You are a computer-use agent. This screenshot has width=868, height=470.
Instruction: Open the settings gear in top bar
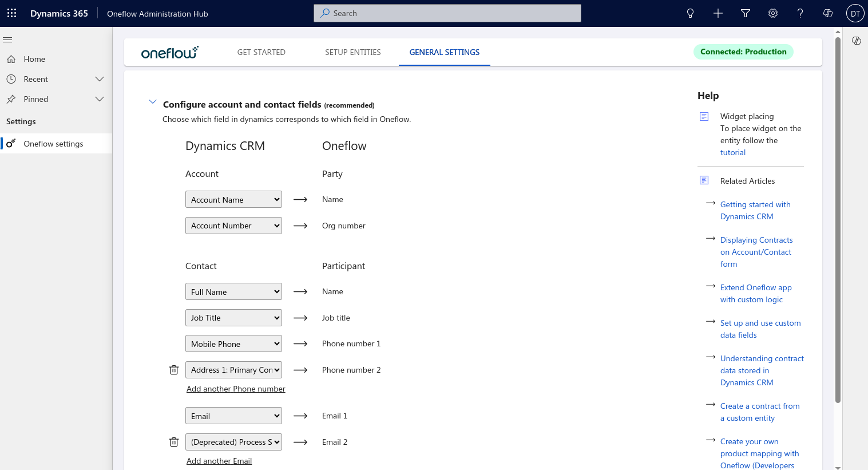click(773, 13)
